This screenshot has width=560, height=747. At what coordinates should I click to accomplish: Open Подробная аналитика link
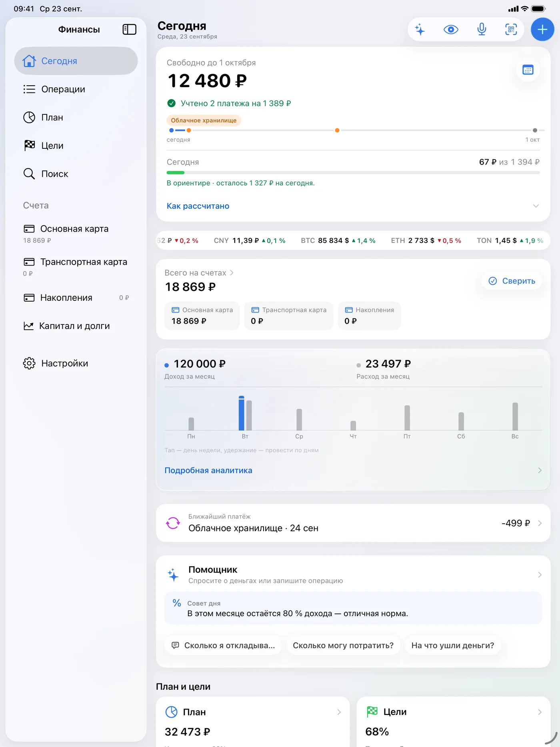(208, 471)
